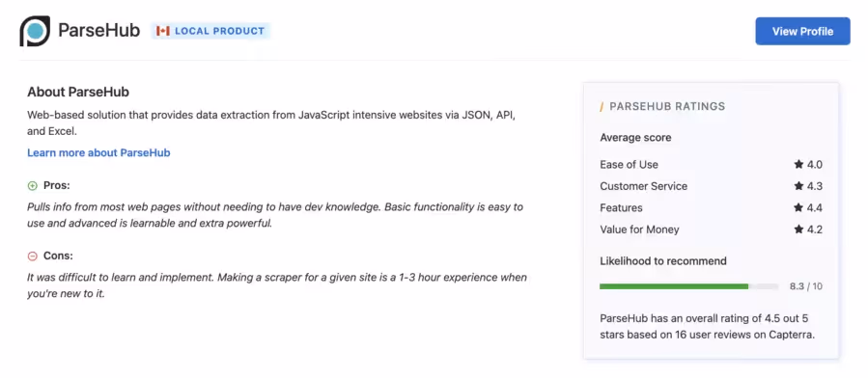The height and width of the screenshot is (378, 868).
Task: Click the star icon for Value for Money
Action: (798, 229)
